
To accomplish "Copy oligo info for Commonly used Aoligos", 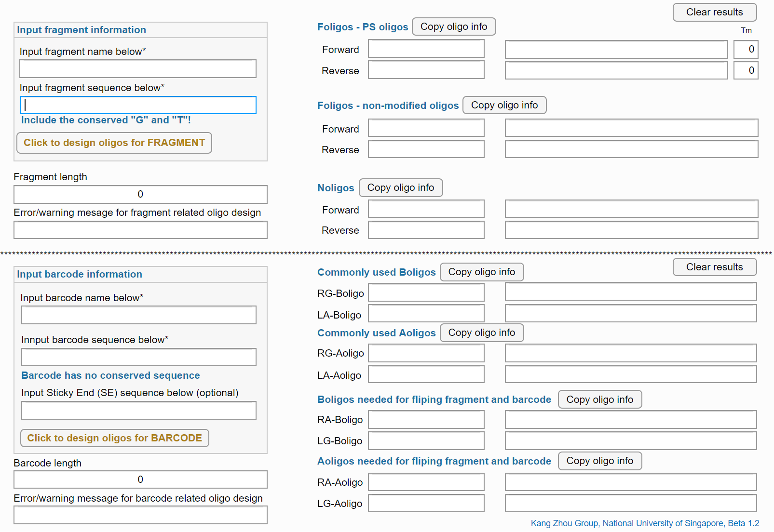I will (x=482, y=332).
